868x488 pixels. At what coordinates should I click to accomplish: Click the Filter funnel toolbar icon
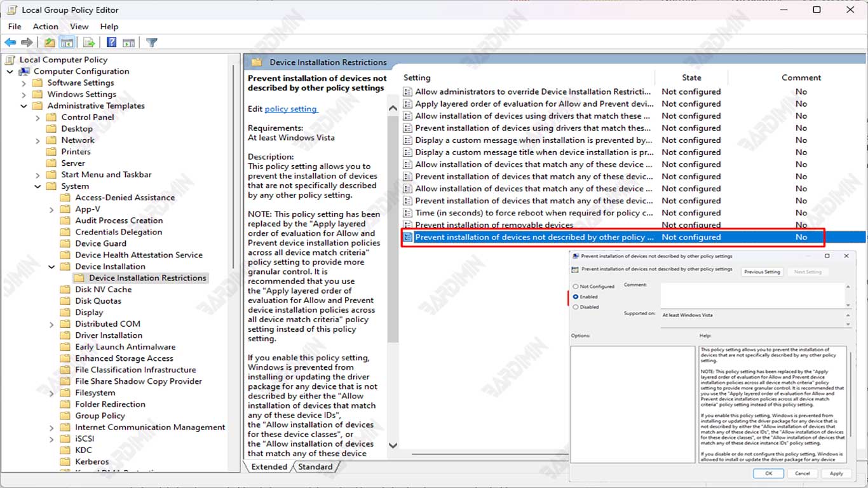pyautogui.click(x=151, y=43)
